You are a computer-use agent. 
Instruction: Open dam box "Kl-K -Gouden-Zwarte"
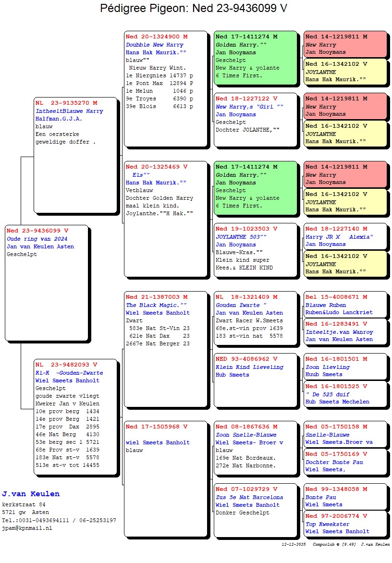point(75,416)
